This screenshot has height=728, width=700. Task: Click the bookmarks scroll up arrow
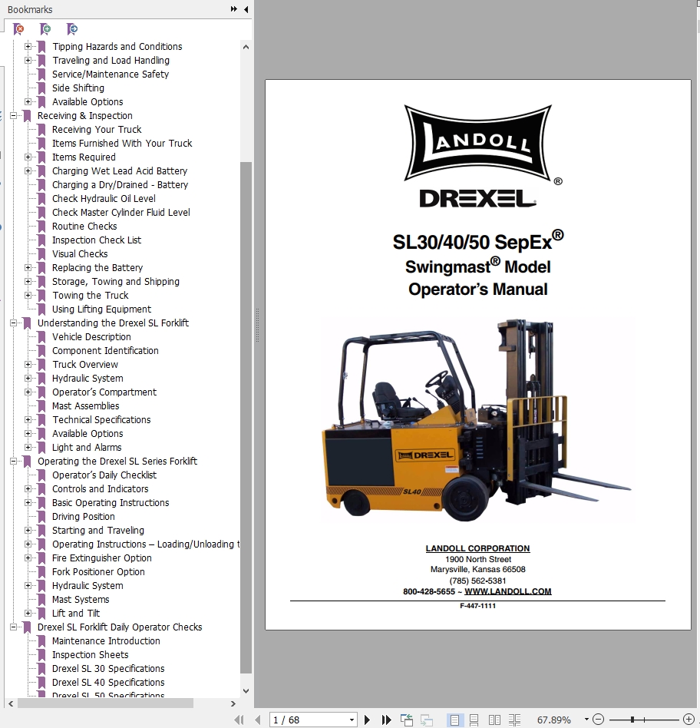(x=246, y=47)
